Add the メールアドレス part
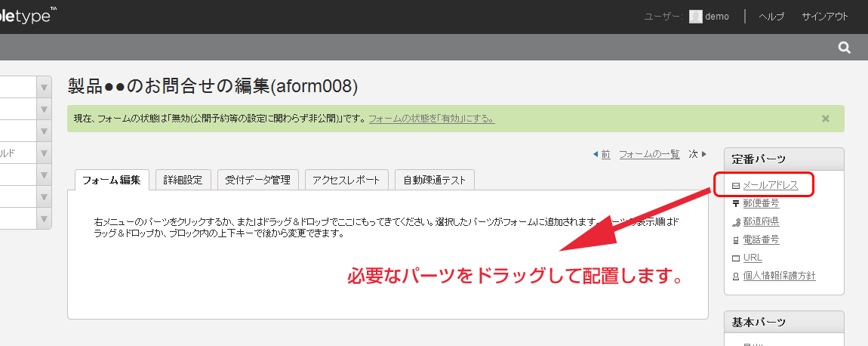The width and height of the screenshot is (868, 346). 771,186
